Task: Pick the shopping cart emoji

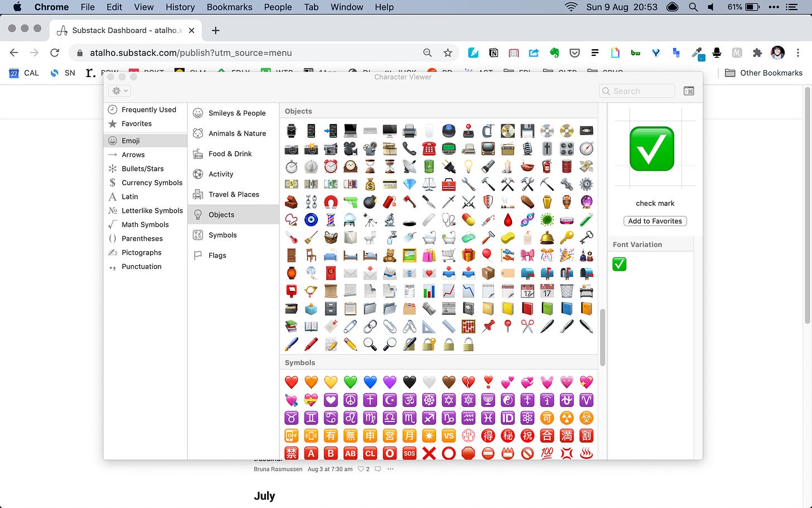Action: (x=449, y=255)
